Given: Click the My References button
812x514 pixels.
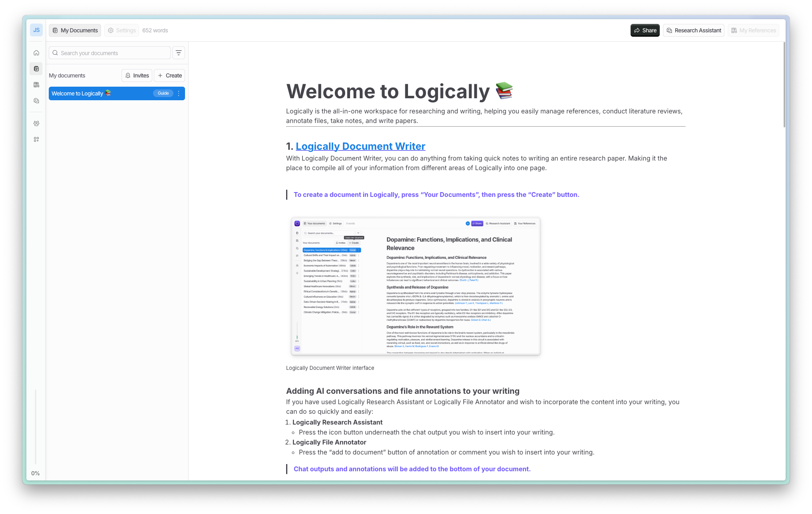Looking at the screenshot, I should point(753,30).
